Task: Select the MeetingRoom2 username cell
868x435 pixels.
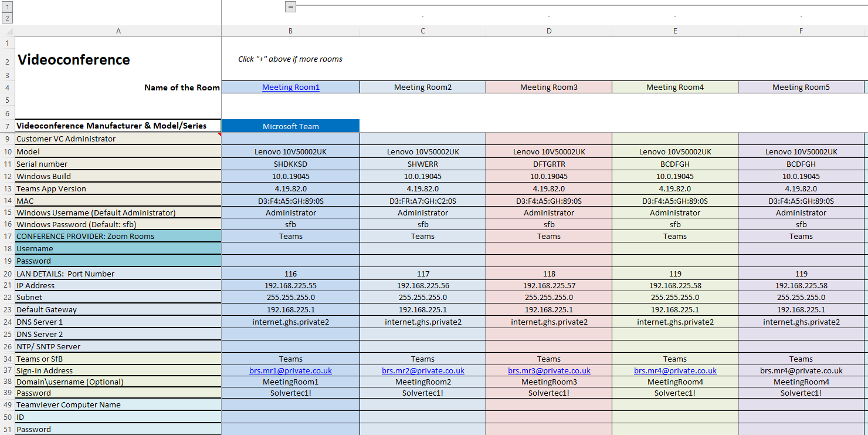Action: click(x=423, y=382)
